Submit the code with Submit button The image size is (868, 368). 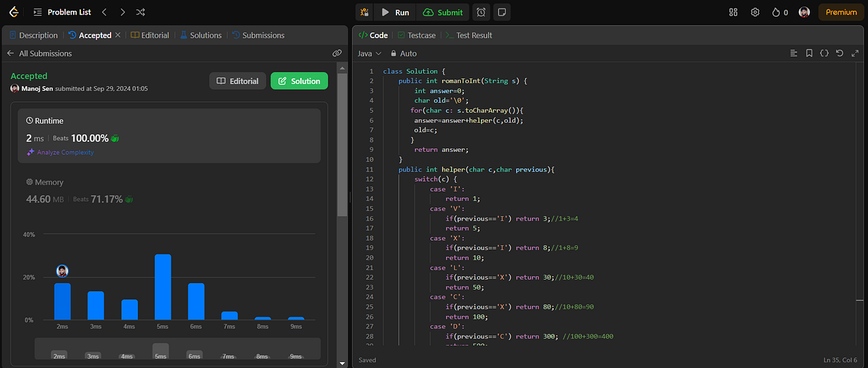pos(443,12)
